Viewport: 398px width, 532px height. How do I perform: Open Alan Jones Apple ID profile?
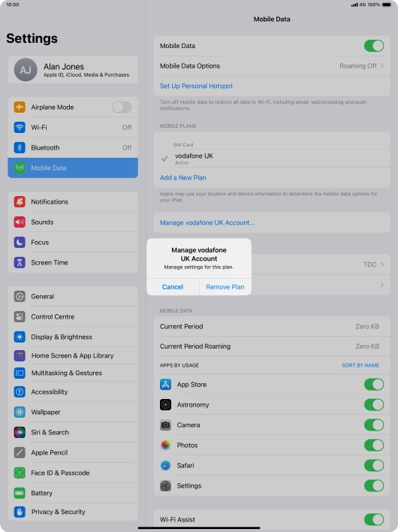(x=73, y=70)
